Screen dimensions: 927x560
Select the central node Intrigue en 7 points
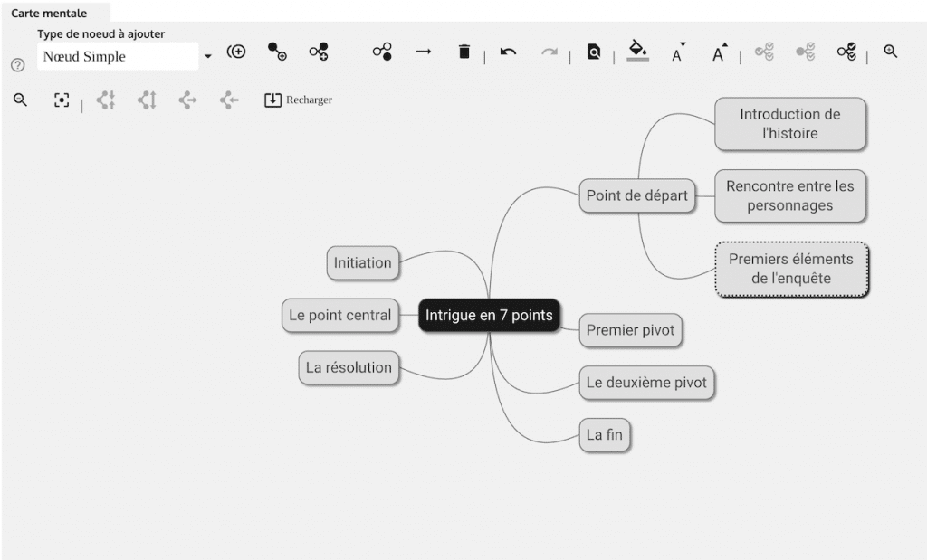click(489, 316)
